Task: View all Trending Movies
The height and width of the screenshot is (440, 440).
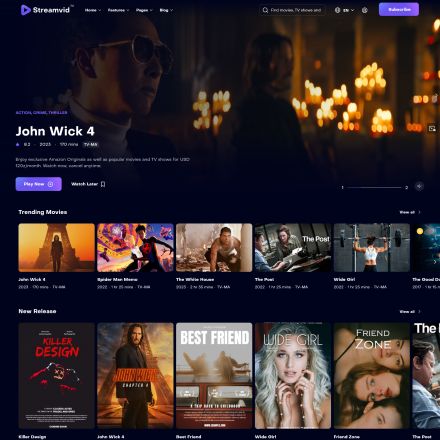Action: (410, 212)
